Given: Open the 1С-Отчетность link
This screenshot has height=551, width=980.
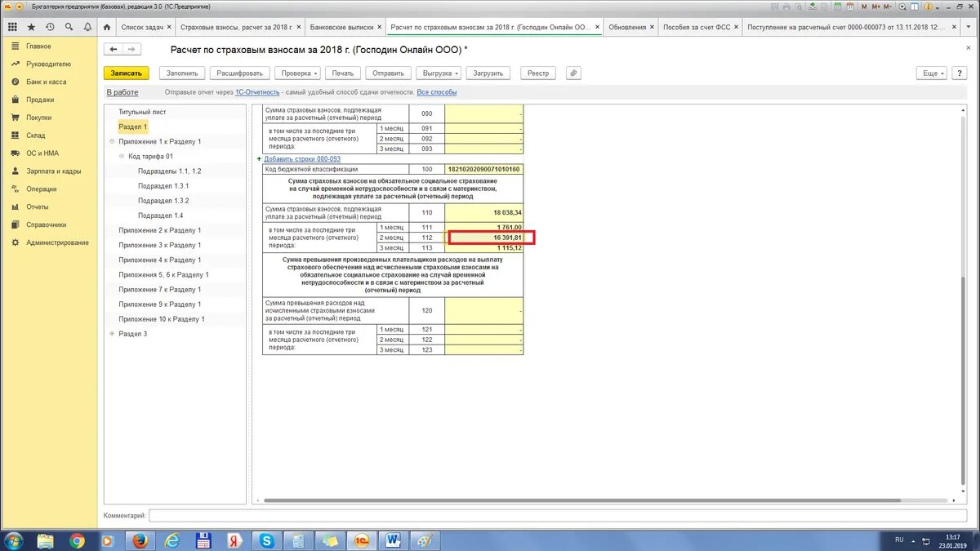Looking at the screenshot, I should tap(256, 92).
